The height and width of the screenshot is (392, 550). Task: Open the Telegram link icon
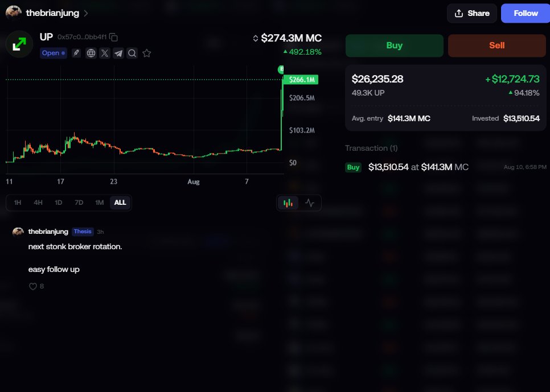click(x=118, y=53)
